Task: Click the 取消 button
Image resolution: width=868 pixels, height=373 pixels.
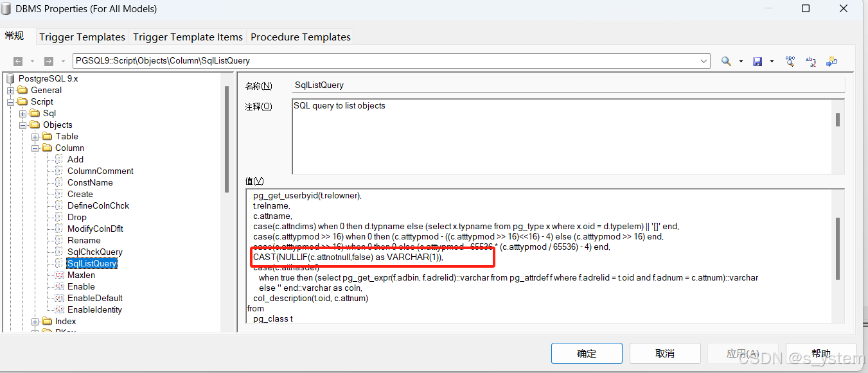Action: [x=665, y=353]
